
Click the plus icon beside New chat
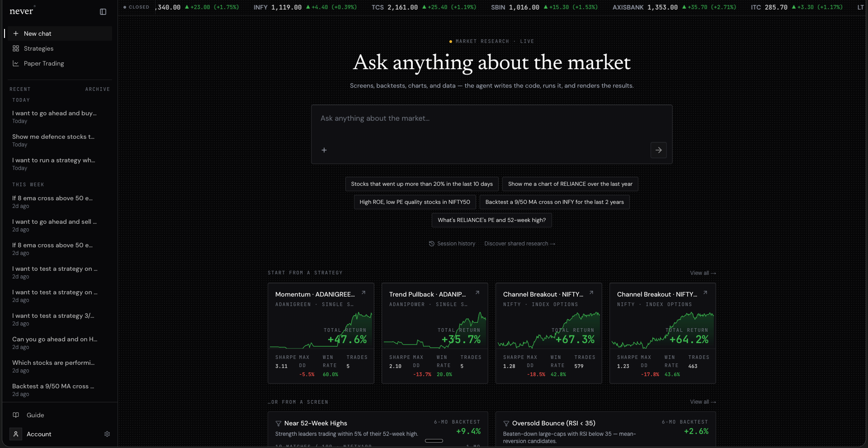pos(16,33)
